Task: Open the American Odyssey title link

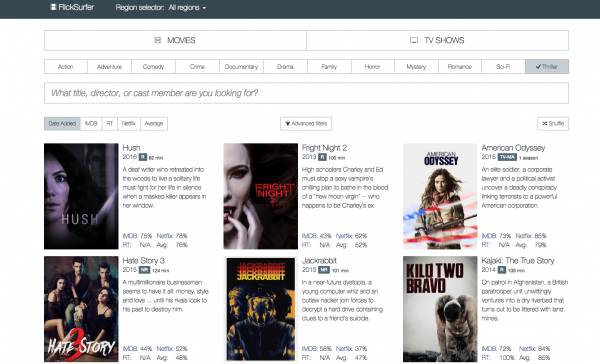Action: [x=513, y=148]
